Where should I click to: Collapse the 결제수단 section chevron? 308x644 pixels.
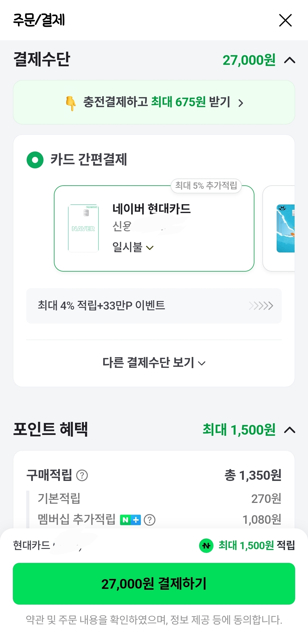point(290,60)
